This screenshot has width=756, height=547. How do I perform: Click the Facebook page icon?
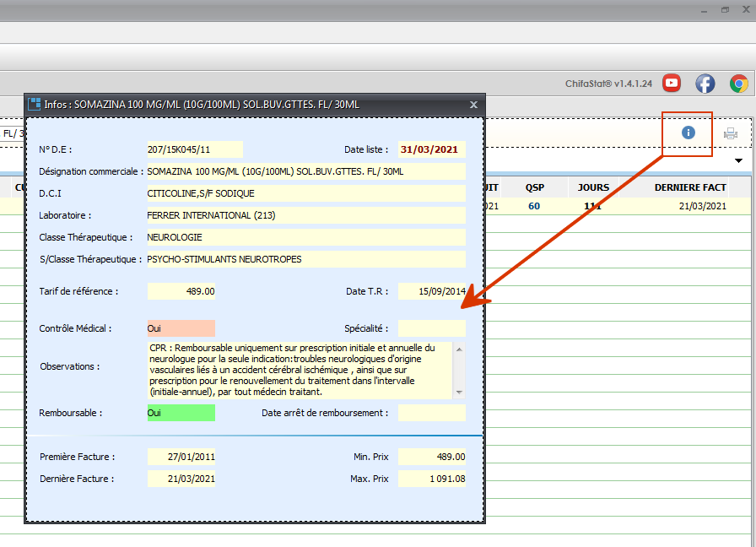click(x=705, y=83)
